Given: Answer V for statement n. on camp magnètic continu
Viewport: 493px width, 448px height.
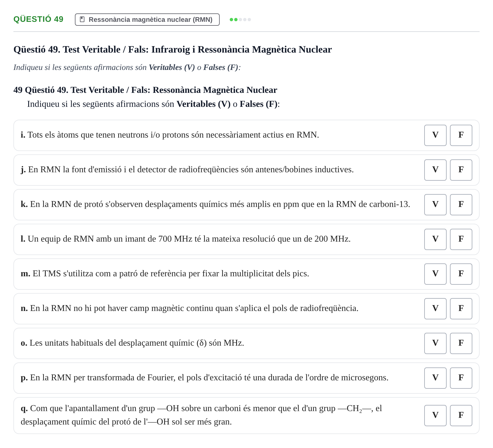Looking at the screenshot, I should tap(435, 309).
